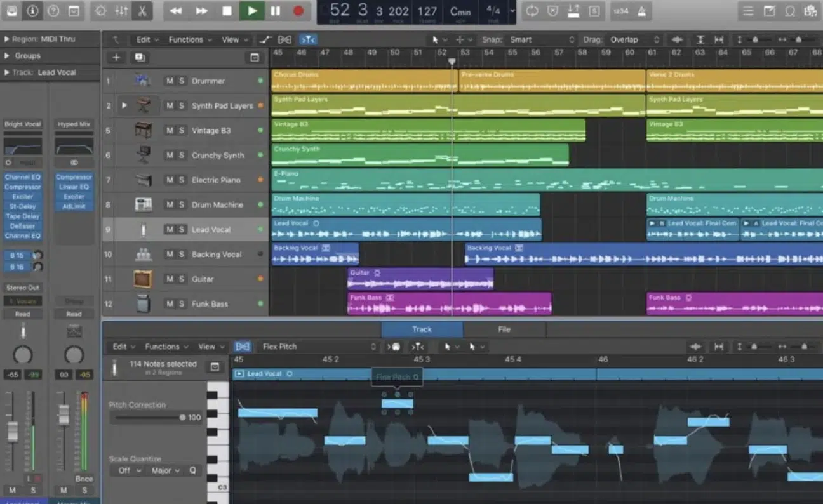Viewport: 823px width, 504px height.
Task: Expand the Synth Pad Layers track stack
Action: 124,105
